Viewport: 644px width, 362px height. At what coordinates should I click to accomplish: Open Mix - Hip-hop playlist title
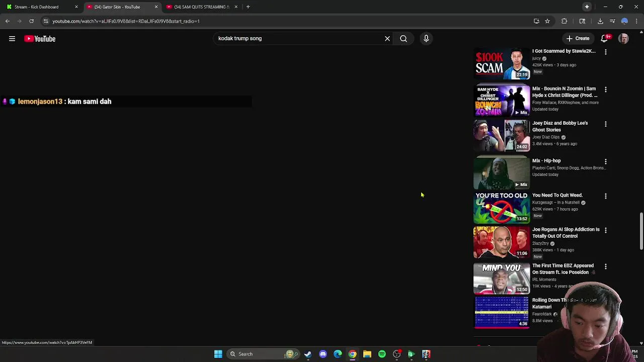pyautogui.click(x=546, y=160)
